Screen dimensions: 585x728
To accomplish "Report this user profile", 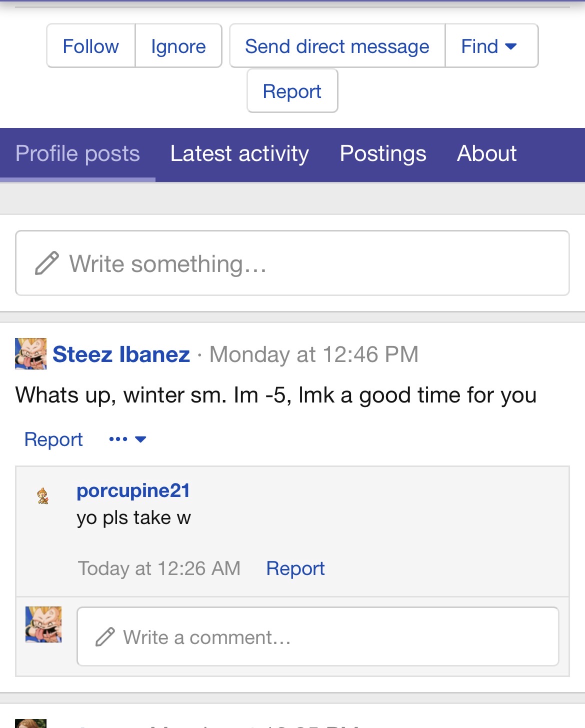I will (x=292, y=91).
